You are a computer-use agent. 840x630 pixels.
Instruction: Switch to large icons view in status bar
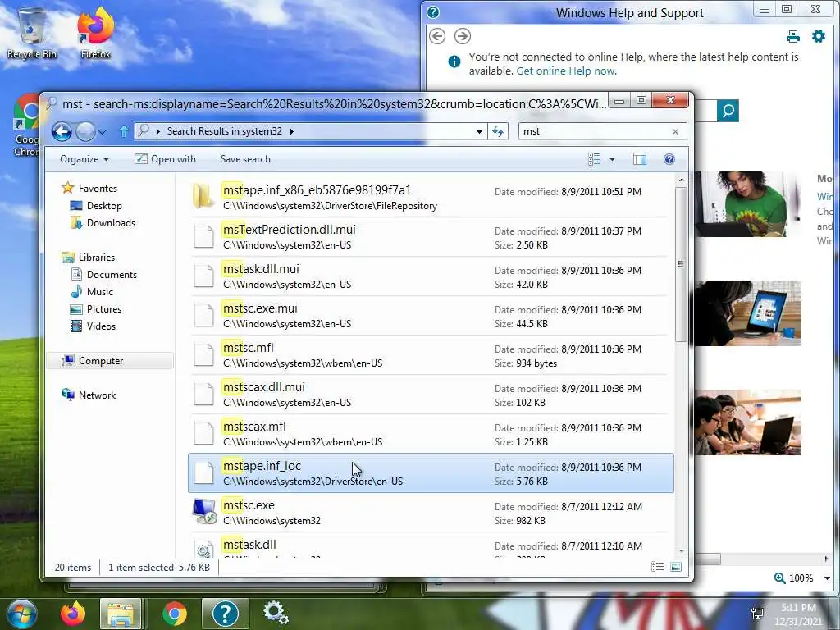click(676, 567)
